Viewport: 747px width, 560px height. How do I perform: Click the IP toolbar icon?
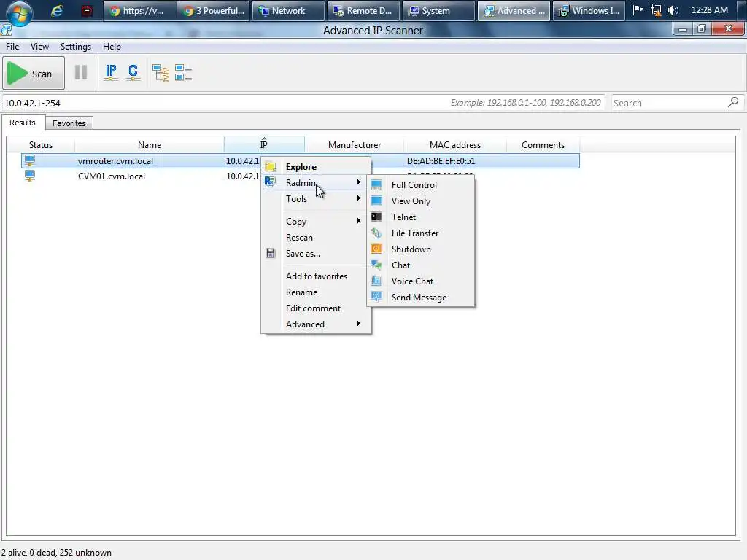[111, 73]
